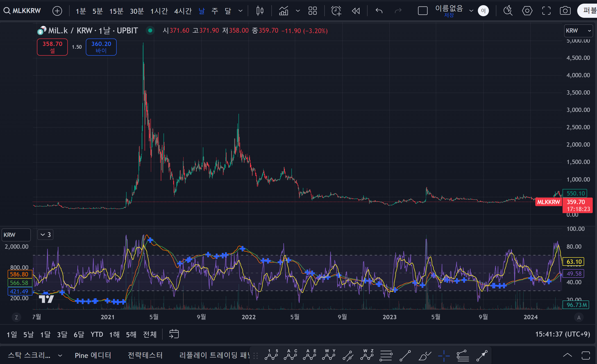Select the Elliott double combo W-Y tool
This screenshot has width=597, height=364.
point(329,355)
